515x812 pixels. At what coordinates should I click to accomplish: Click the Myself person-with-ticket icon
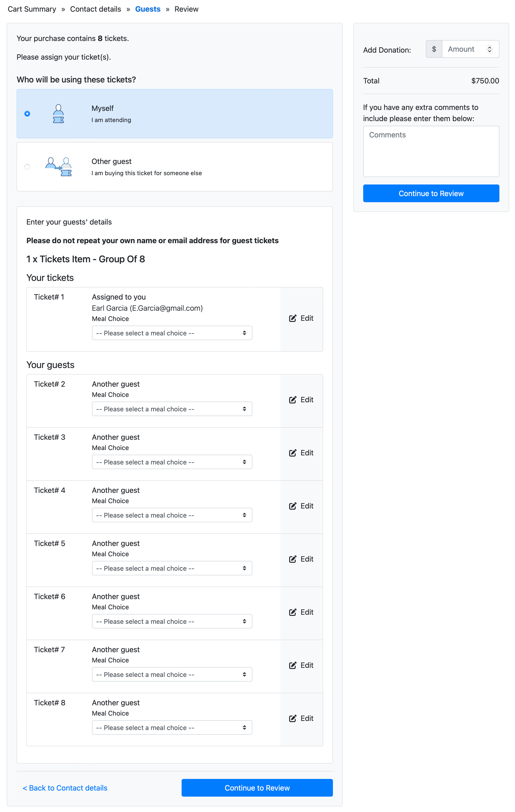click(58, 114)
